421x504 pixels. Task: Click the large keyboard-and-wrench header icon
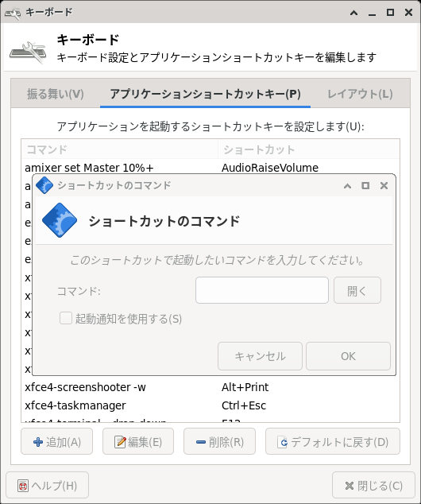[x=28, y=52]
